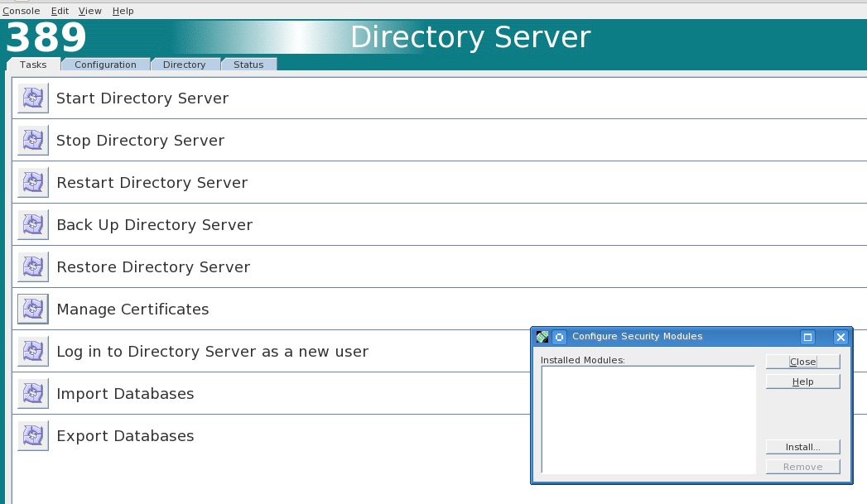Screen dimensions: 867x504
Task: Select the 'Start Directory Server' text
Action: 142,98
